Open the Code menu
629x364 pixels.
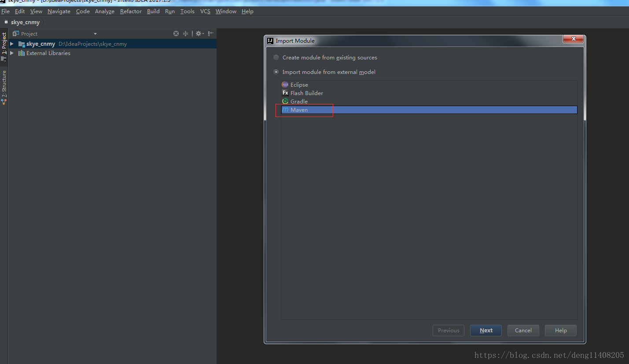[83, 11]
